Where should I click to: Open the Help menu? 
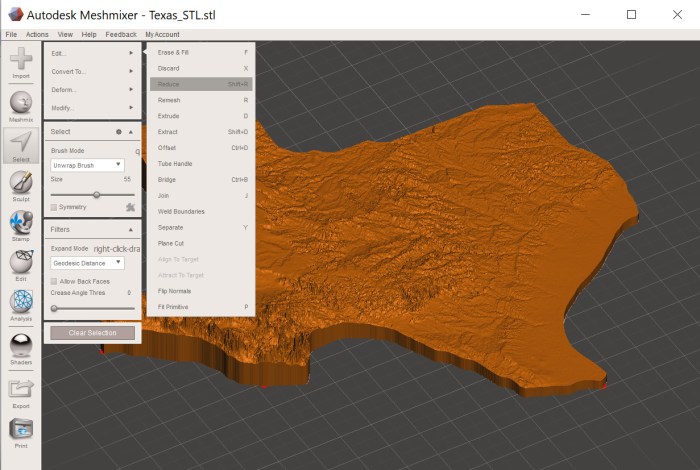89,34
